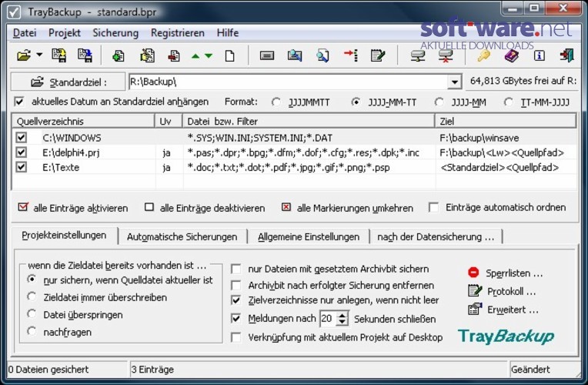Click the Sperrlisten red stop icon

click(473, 273)
